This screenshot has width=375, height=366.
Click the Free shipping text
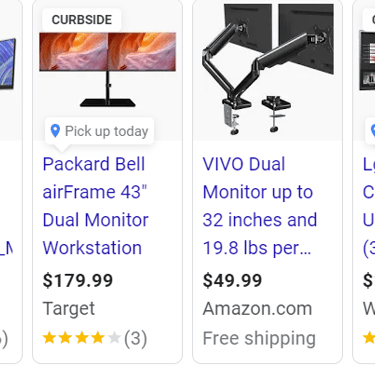(259, 339)
